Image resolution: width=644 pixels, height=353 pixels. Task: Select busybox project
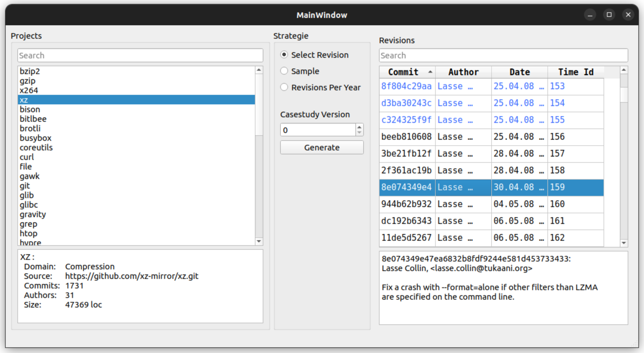pos(136,138)
